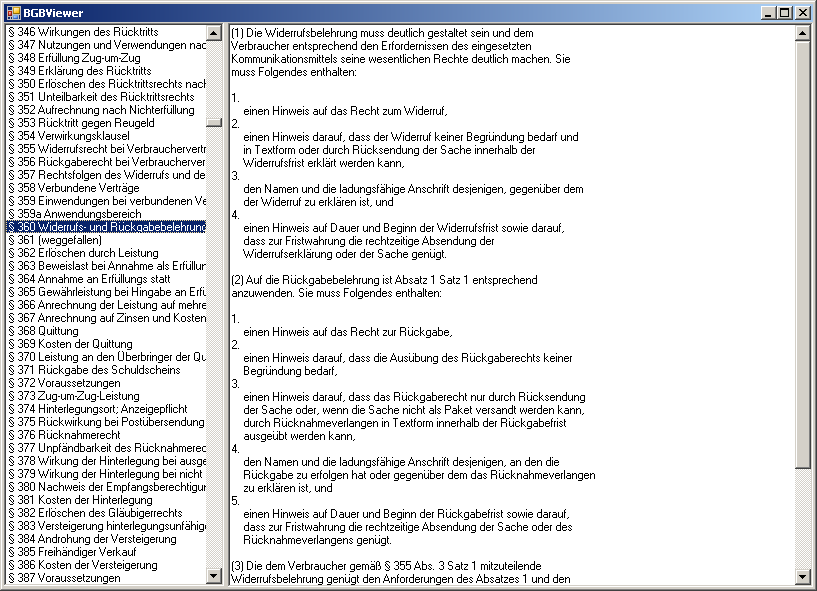This screenshot has width=817, height=591.
Task: Select highlighted § 360 Widerrufs- und Rückgabebelehrung
Action: click(106, 227)
